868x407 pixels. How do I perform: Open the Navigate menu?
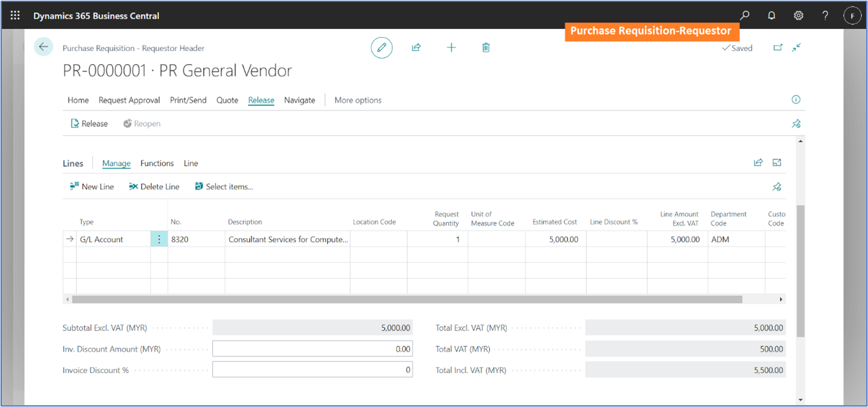tap(300, 100)
